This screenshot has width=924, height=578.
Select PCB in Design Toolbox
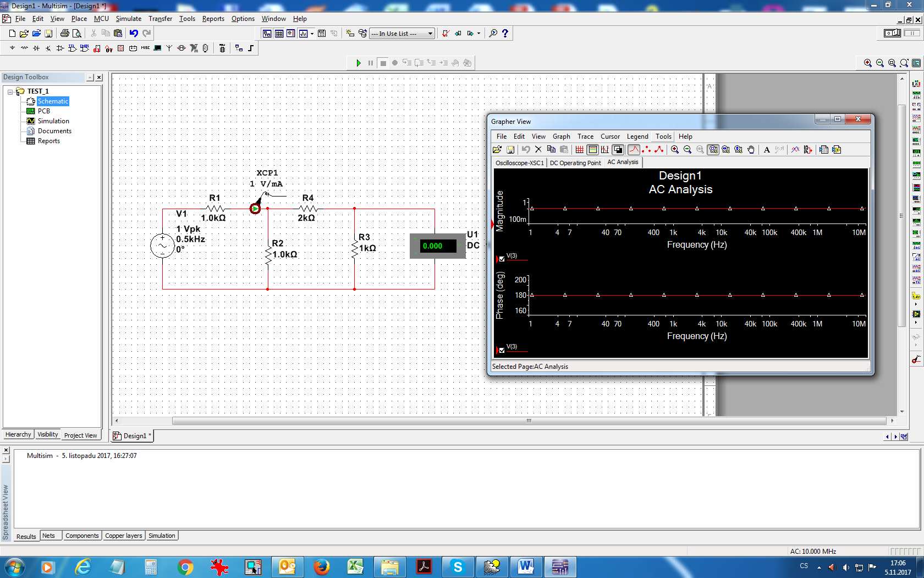pyautogui.click(x=44, y=111)
